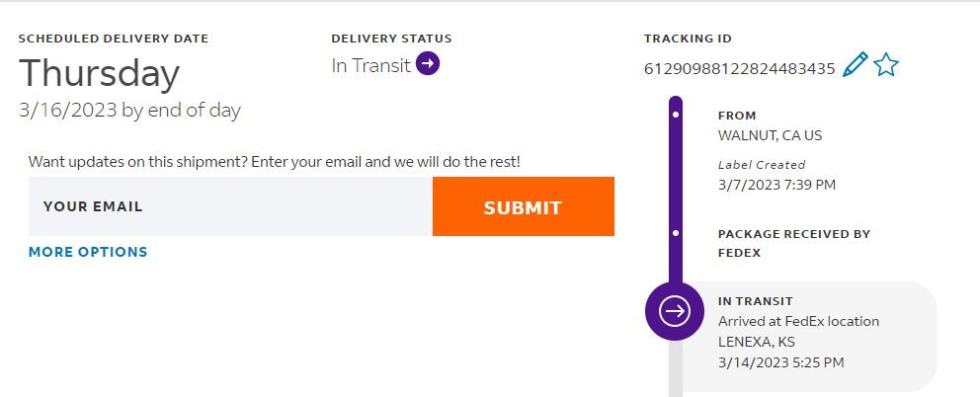Click the Thursday delivery day heading
This screenshot has width=980, height=397.
point(99,73)
